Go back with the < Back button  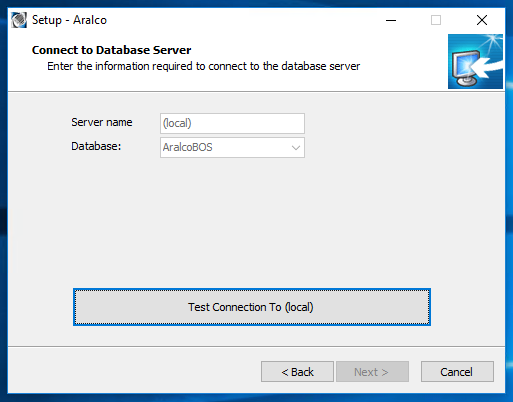click(x=297, y=372)
